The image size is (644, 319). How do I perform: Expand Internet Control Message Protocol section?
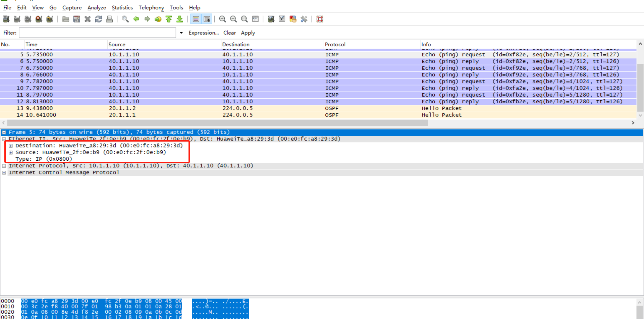tap(4, 172)
